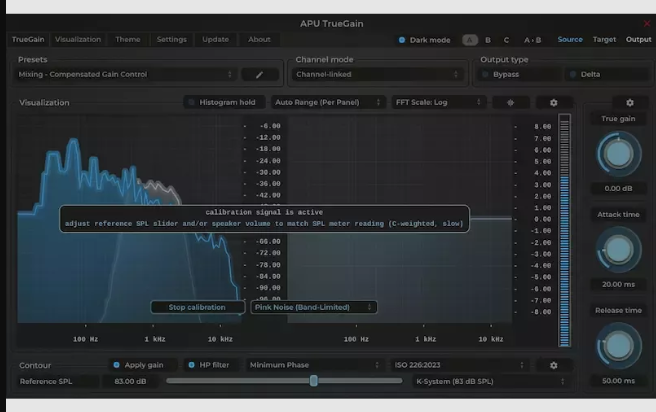Click the crosshair icon in Visualization bar

click(x=510, y=102)
